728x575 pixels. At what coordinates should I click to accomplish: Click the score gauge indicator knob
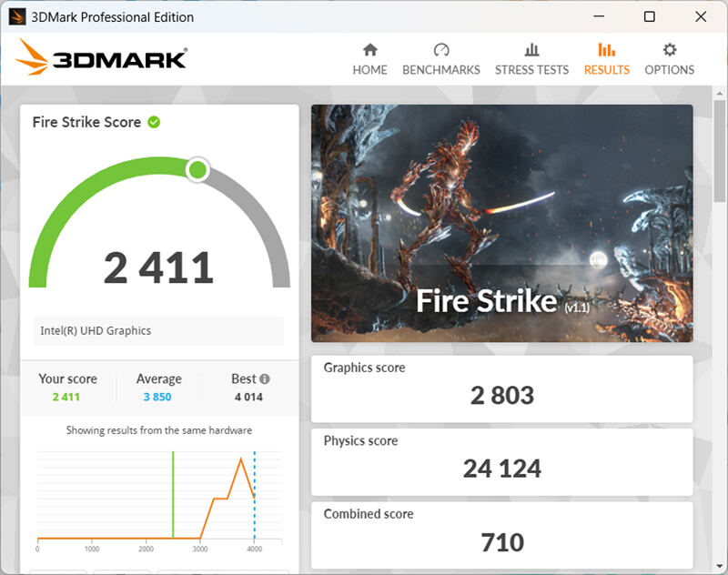(x=197, y=170)
